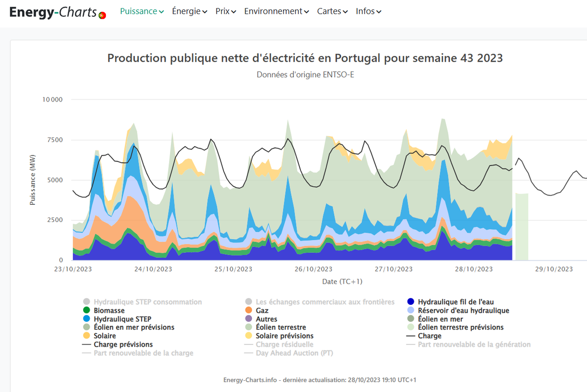Toggle Éolien en mer prévisions series

click(129, 327)
